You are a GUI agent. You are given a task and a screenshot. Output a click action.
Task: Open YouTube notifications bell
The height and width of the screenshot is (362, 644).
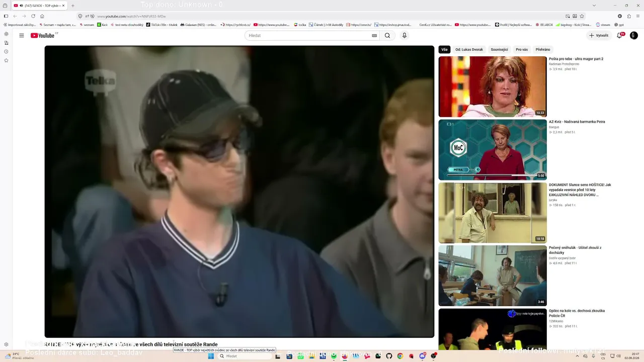pyautogui.click(x=620, y=36)
